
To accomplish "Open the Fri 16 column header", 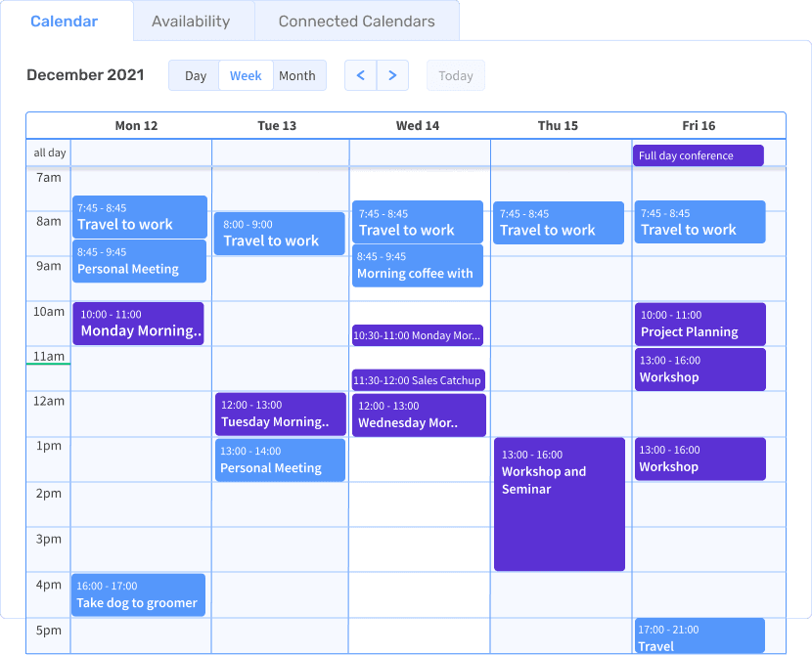I will coord(699,126).
